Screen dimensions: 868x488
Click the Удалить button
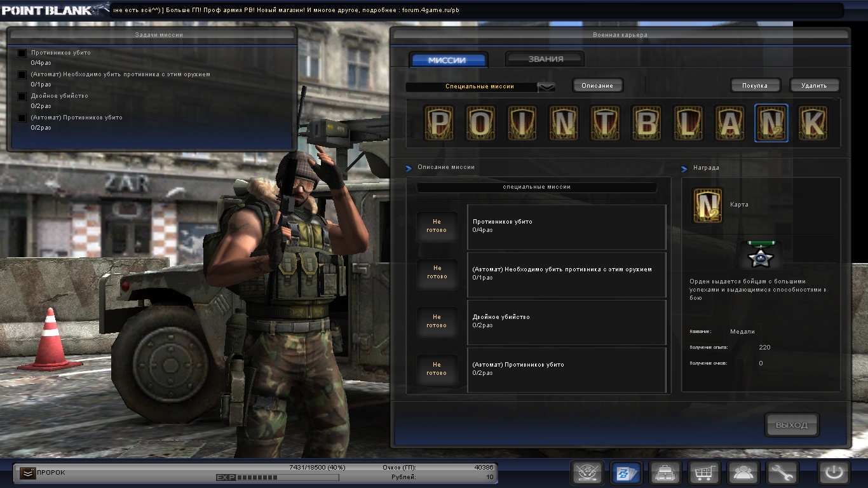pyautogui.click(x=814, y=85)
